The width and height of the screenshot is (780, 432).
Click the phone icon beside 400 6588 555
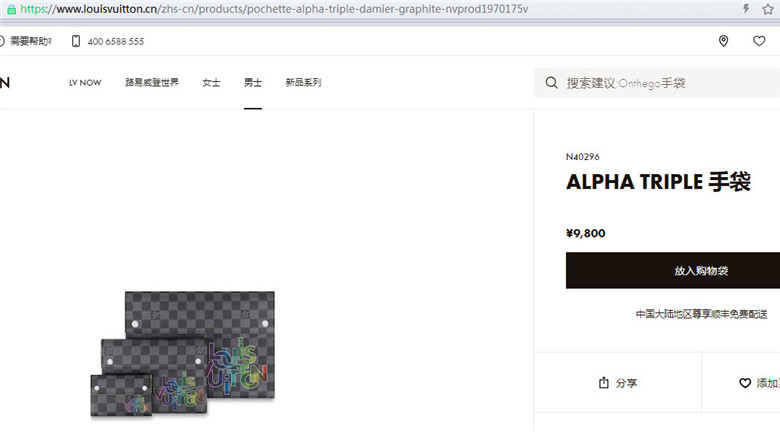tap(76, 41)
